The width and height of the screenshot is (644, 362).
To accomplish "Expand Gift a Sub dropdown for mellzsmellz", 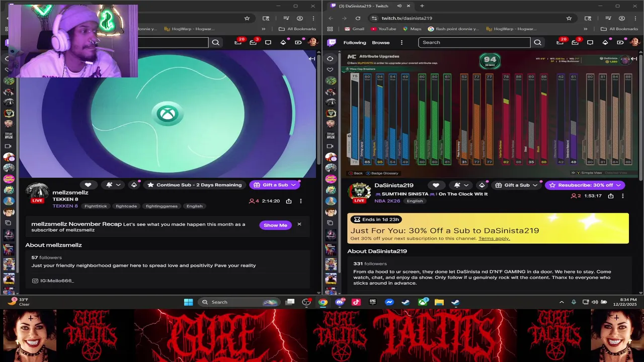I will 293,185.
